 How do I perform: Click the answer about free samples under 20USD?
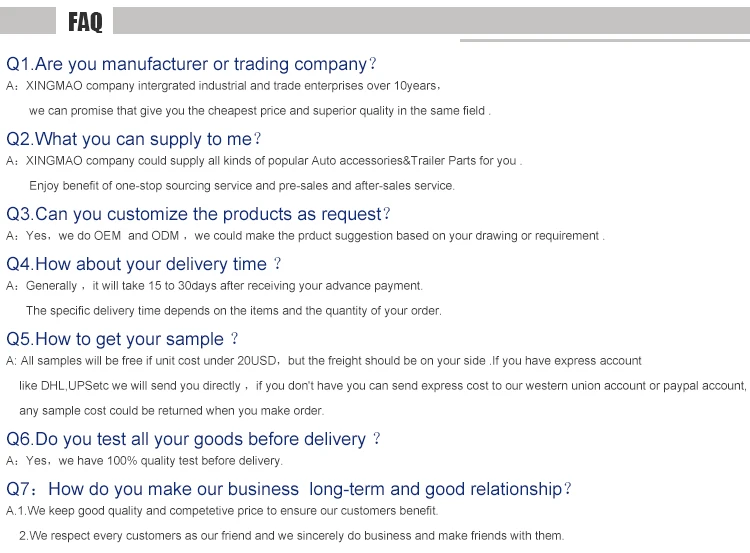click(x=323, y=361)
